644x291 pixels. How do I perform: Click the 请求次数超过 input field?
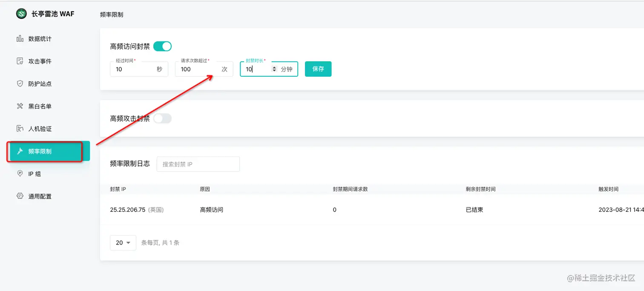click(204, 69)
